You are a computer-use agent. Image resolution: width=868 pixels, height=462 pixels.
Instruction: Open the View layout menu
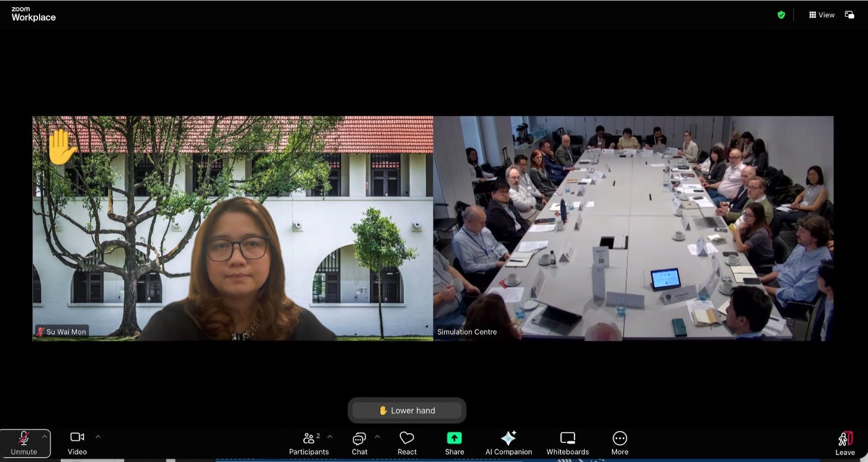821,15
